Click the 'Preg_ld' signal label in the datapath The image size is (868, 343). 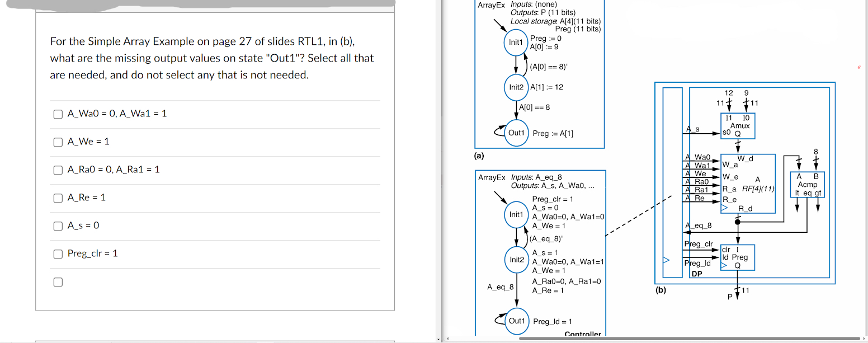point(697,263)
